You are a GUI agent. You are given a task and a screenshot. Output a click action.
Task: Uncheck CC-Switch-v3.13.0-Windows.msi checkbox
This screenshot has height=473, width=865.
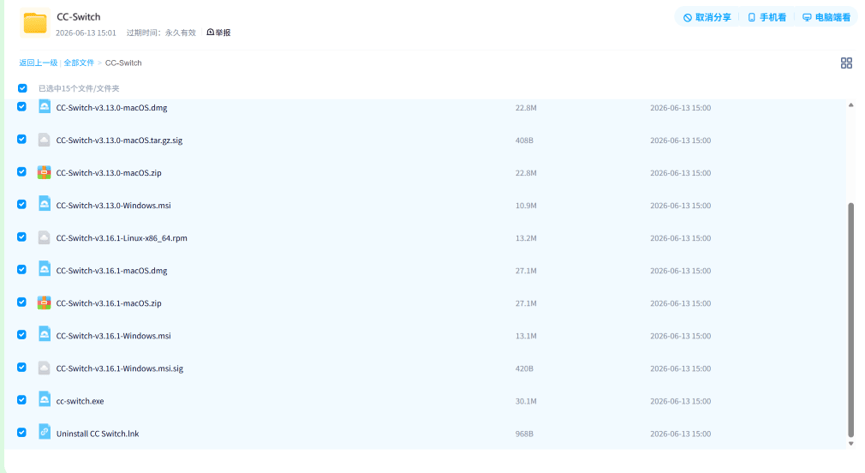pyautogui.click(x=22, y=204)
